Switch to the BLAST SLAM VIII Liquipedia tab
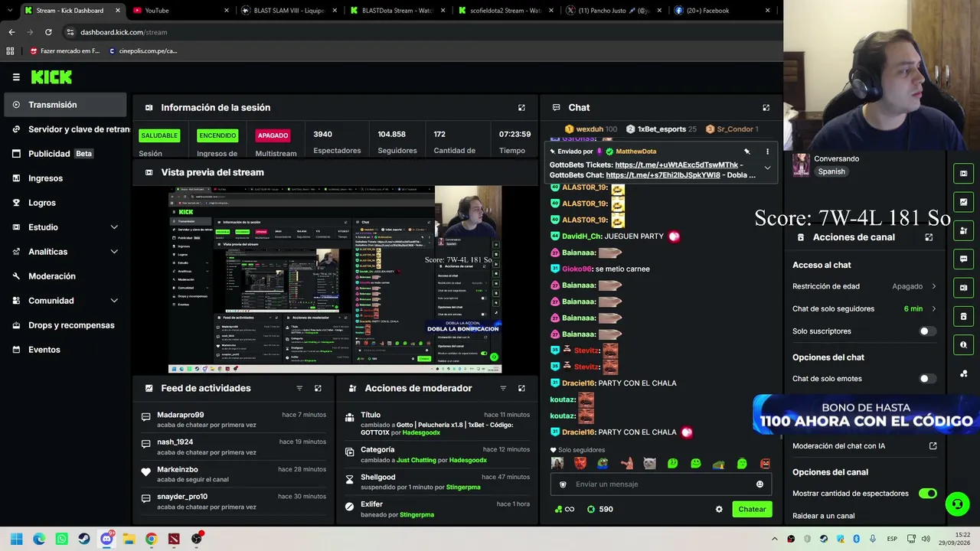The height and width of the screenshot is (551, 980). click(290, 11)
